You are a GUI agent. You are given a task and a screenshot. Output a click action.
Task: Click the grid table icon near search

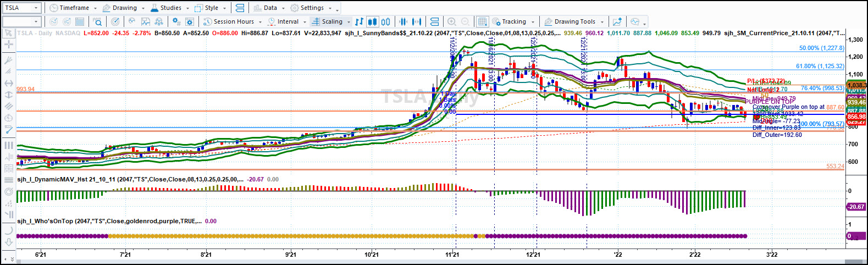(x=80, y=21)
